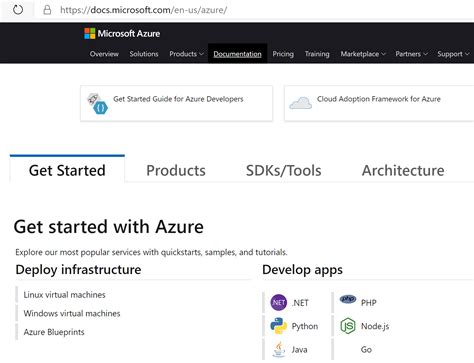Click the browser reload icon
The image size is (474, 363).
coord(18,10)
